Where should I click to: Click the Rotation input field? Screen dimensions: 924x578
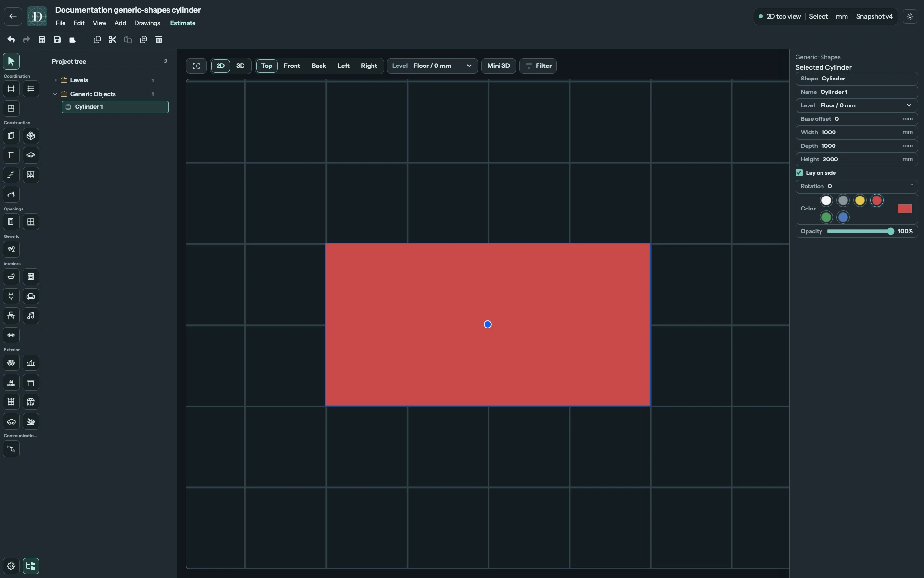(x=857, y=186)
